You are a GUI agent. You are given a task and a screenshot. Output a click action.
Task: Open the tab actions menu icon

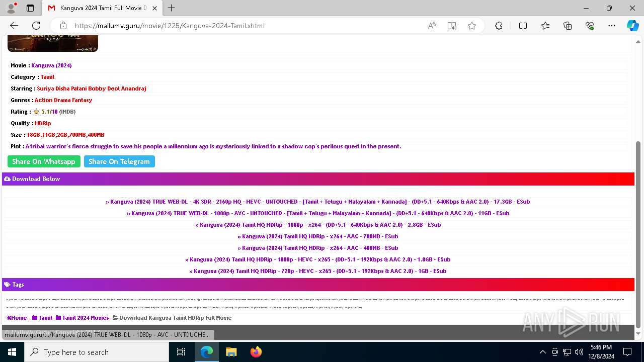[x=30, y=8]
